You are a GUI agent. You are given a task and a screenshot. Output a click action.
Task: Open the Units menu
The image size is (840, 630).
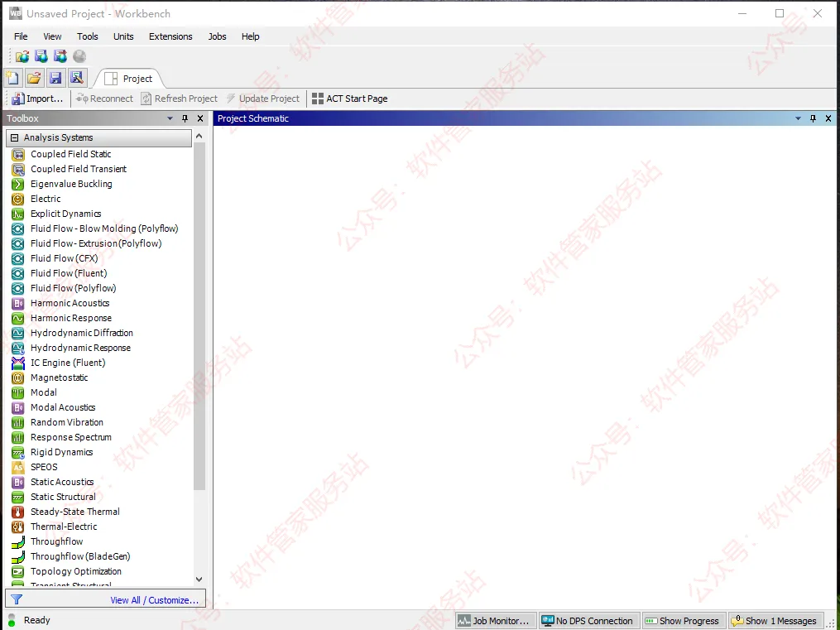123,36
